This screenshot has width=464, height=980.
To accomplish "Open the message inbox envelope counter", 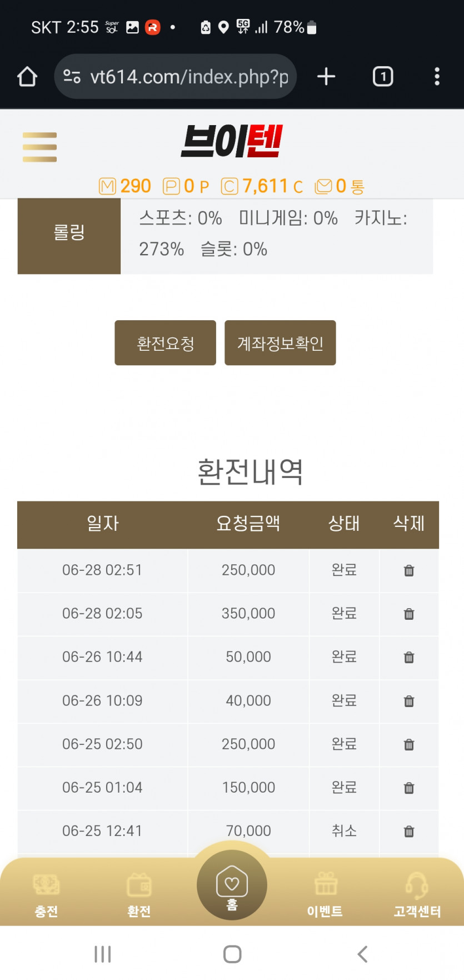I will [x=340, y=186].
